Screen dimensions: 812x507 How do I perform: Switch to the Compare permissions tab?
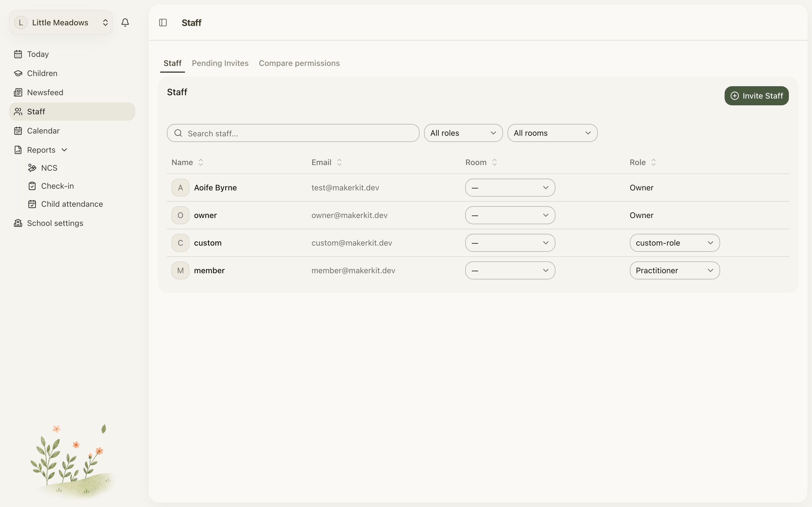pyautogui.click(x=299, y=63)
